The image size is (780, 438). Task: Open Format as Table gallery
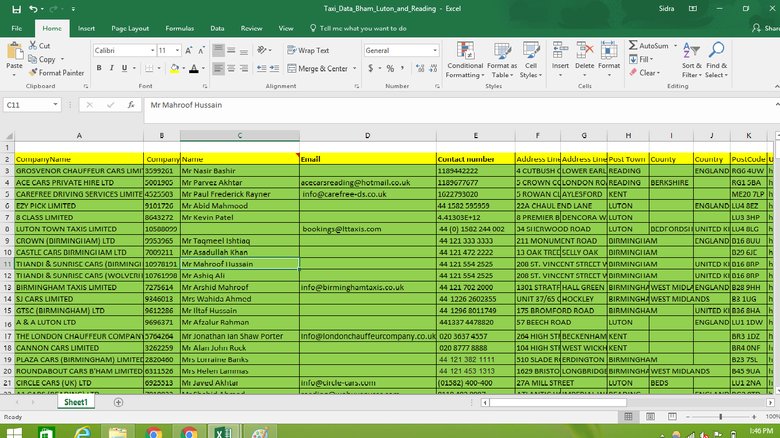[x=502, y=60]
